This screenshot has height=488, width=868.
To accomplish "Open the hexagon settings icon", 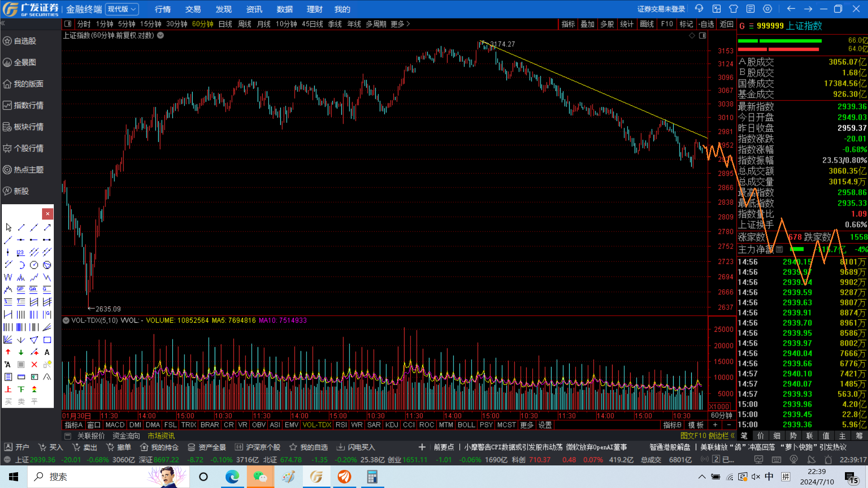I will 767,9.
